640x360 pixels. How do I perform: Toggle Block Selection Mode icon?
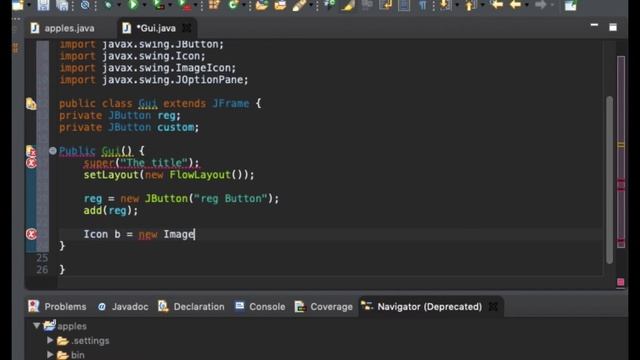click(404, 5)
